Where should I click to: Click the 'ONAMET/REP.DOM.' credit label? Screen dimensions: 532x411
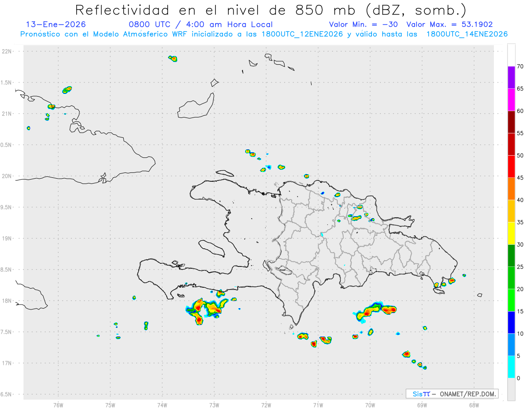point(467,394)
